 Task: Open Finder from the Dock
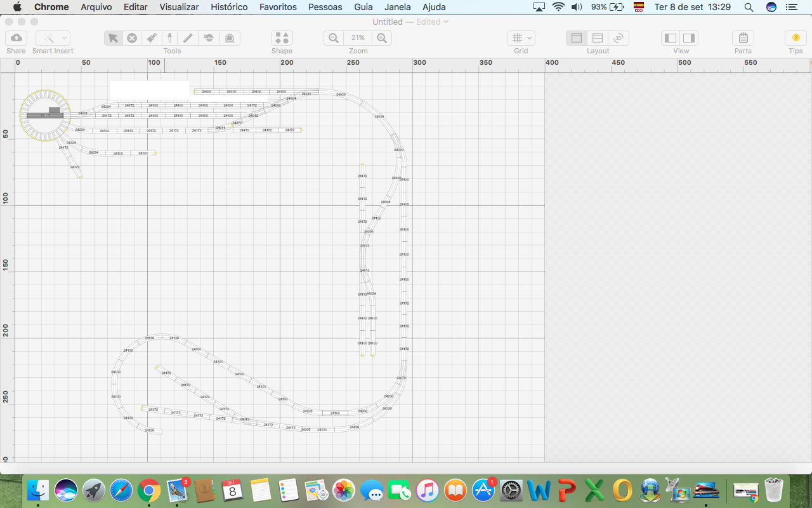tap(38, 490)
